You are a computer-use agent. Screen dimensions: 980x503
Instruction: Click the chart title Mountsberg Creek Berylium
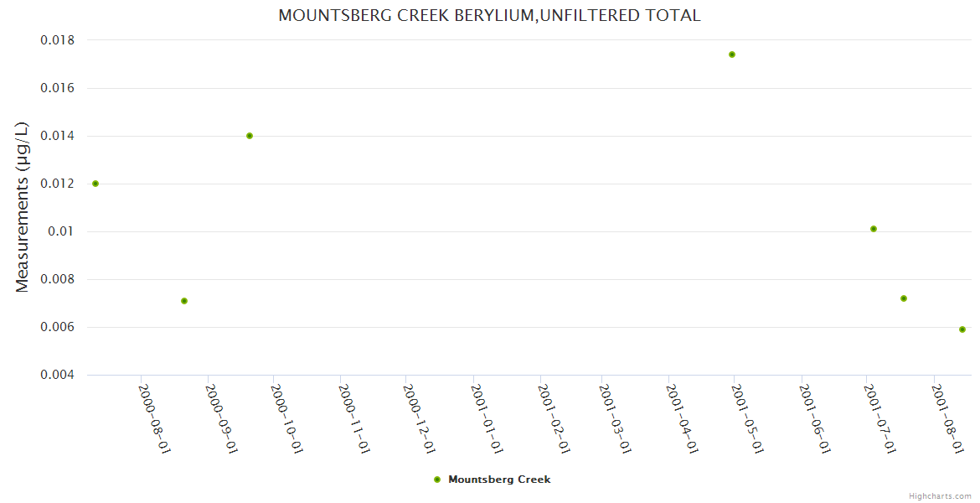click(x=489, y=16)
